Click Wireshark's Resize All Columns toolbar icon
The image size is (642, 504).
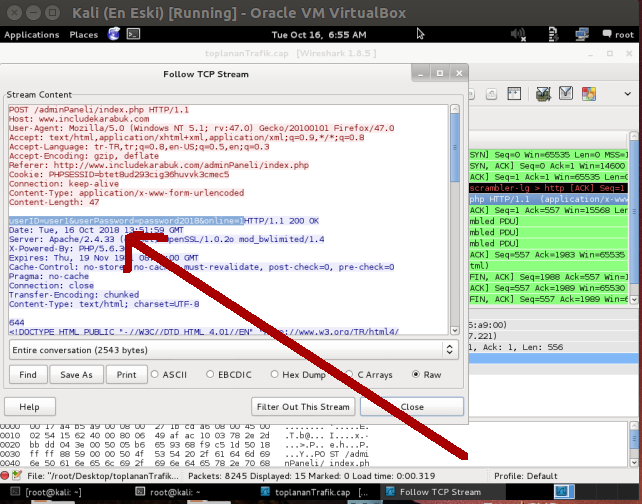[x=514, y=94]
